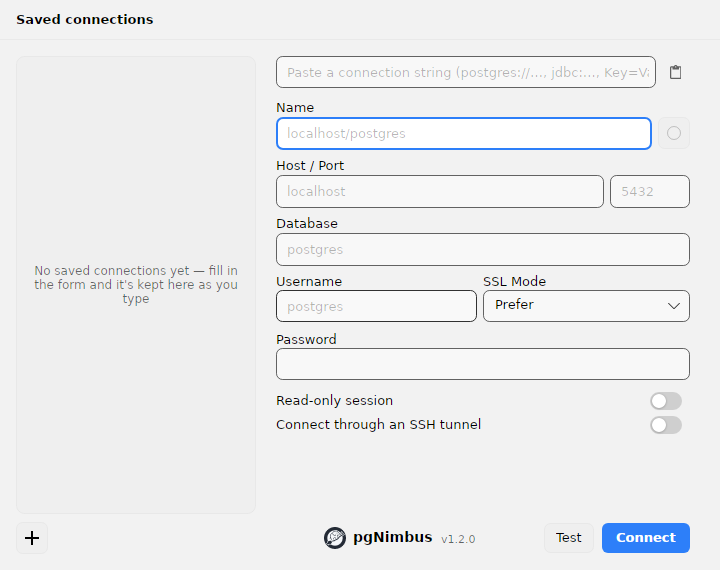Click the Host / Port label
Viewport: 720px width, 570px height.
pos(310,165)
